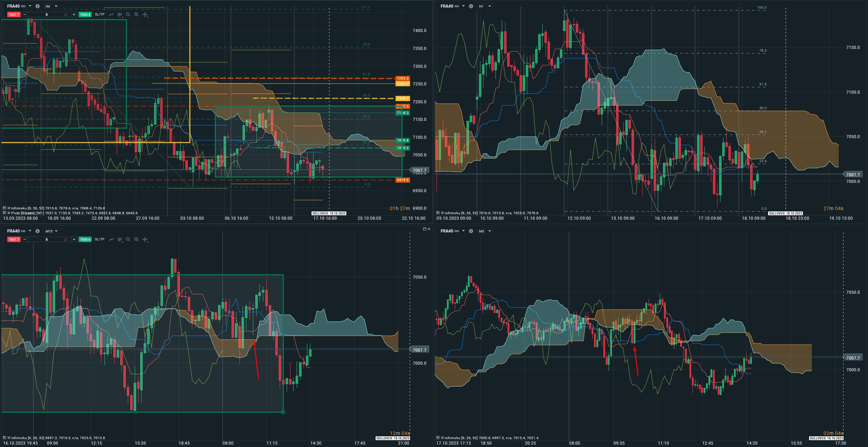This screenshot has width=868, height=447.
Task: Toggle the SL/TP option on the H4 chart
Action: 100,14
